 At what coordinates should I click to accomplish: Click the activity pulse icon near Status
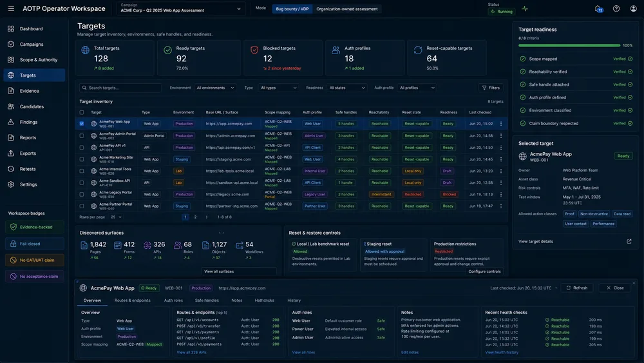click(525, 8)
